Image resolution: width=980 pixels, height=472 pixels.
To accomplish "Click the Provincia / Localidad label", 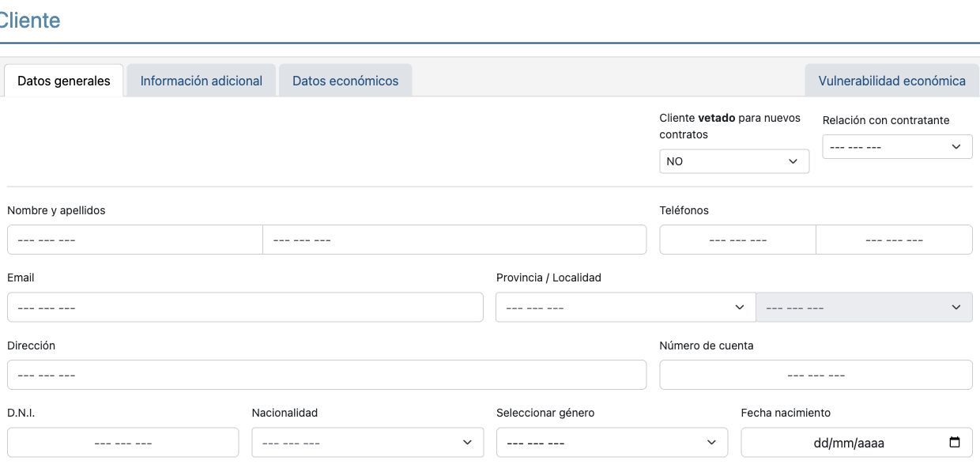I will click(x=548, y=278).
